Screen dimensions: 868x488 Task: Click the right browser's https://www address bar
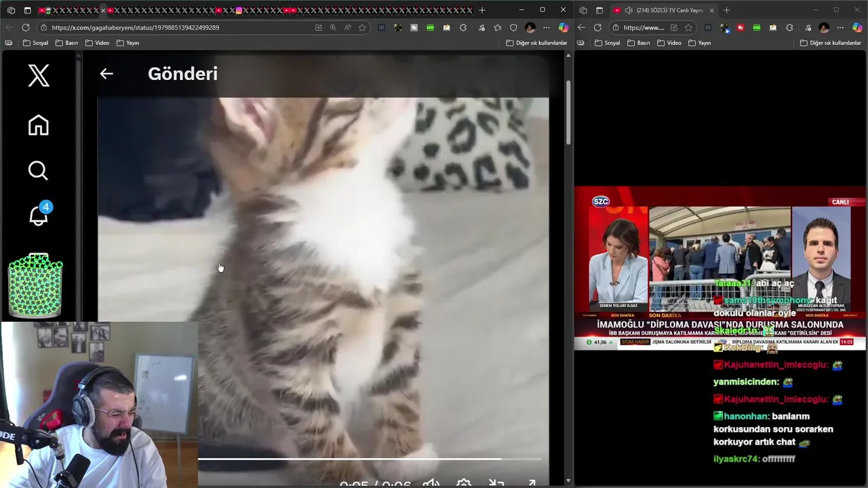click(643, 28)
